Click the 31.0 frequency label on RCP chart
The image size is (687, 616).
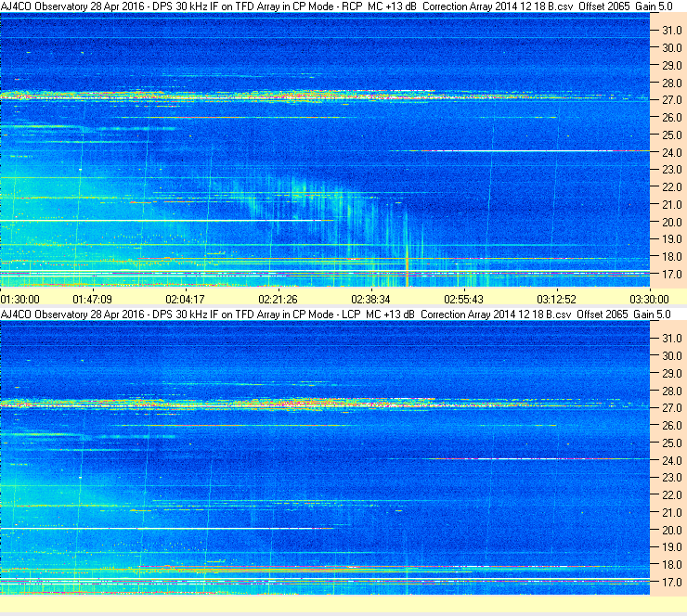pyautogui.click(x=671, y=31)
